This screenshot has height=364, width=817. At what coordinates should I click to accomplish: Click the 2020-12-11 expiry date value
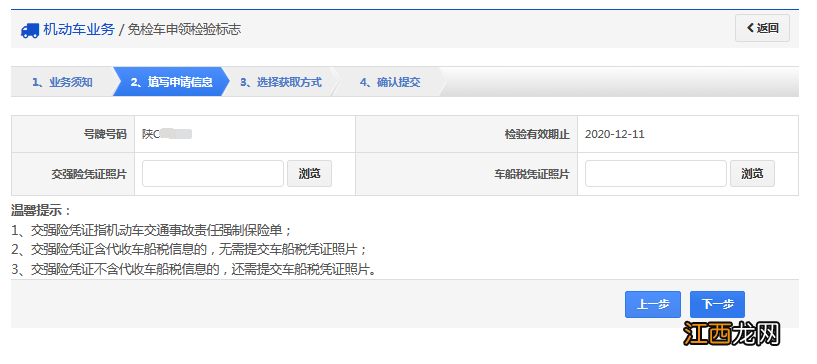(615, 134)
